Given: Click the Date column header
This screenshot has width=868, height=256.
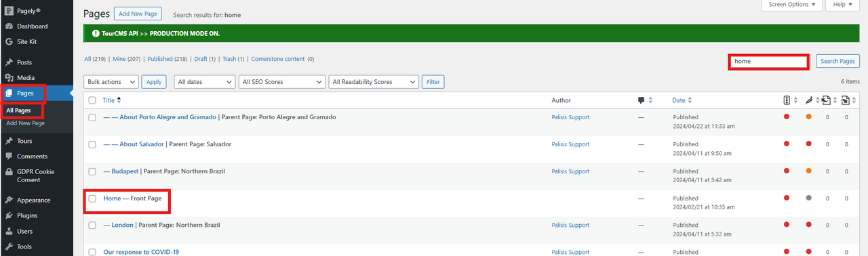Looking at the screenshot, I should (x=679, y=100).
